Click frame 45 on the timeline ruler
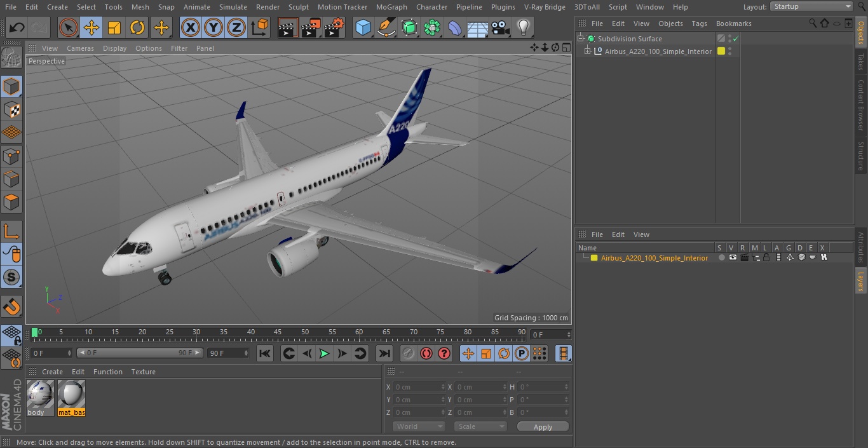The width and height of the screenshot is (868, 448). pyautogui.click(x=278, y=332)
